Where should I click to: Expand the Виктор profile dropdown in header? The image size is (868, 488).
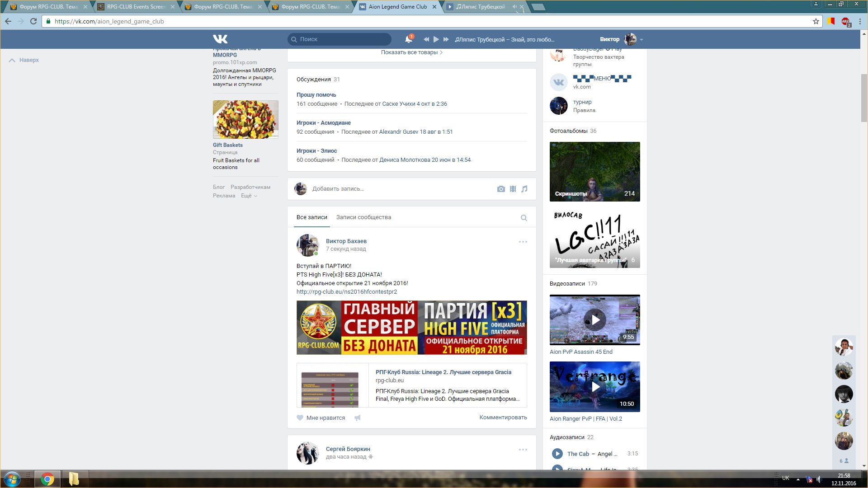coord(641,40)
